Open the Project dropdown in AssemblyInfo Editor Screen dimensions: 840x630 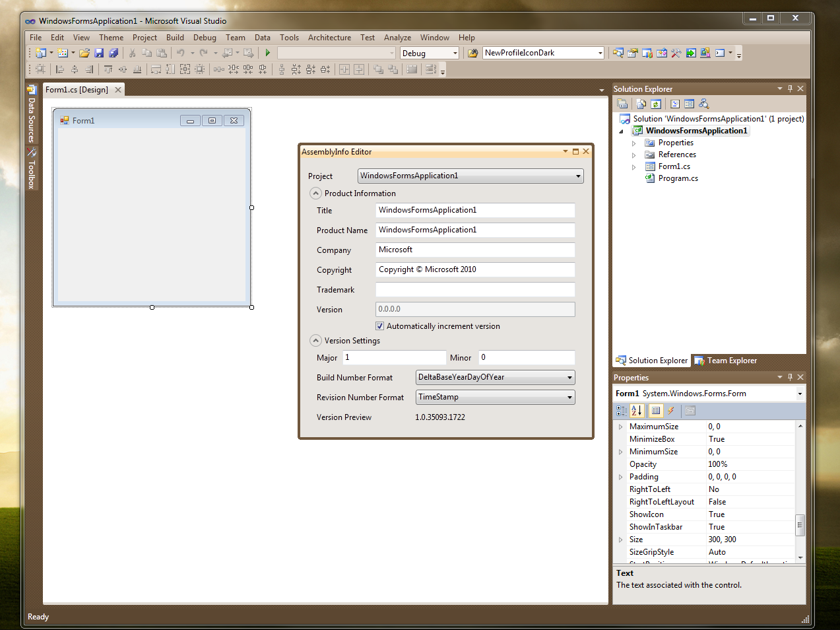pos(579,176)
